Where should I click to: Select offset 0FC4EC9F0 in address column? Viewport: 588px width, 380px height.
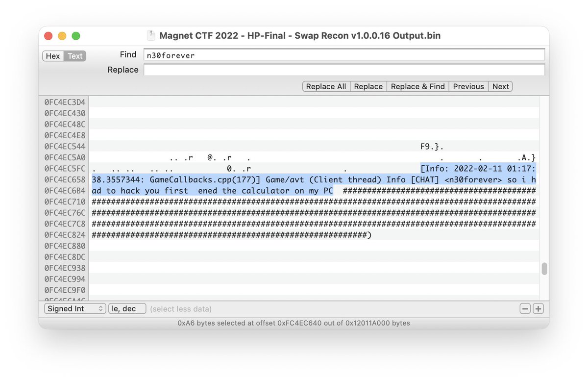click(65, 290)
